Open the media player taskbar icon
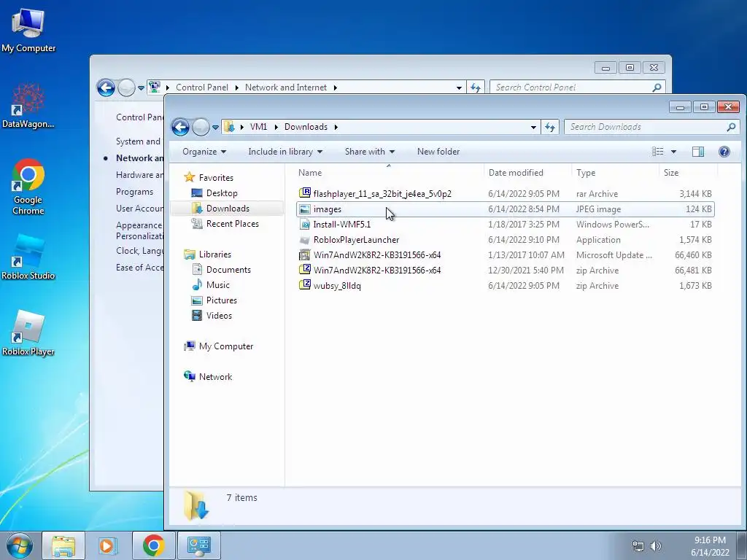Viewport: 747px width, 560px height. click(108, 545)
